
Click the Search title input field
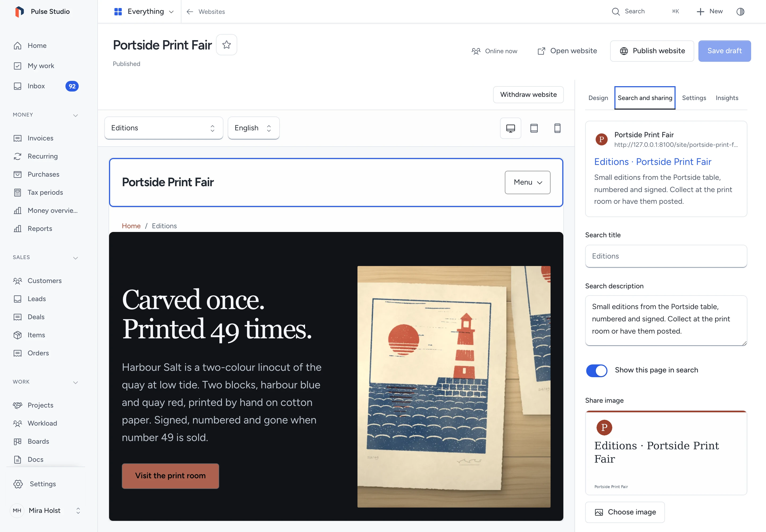pos(666,256)
